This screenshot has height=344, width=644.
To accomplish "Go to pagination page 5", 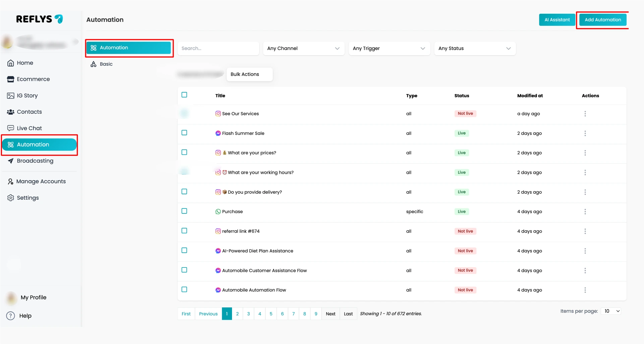I will (271, 314).
